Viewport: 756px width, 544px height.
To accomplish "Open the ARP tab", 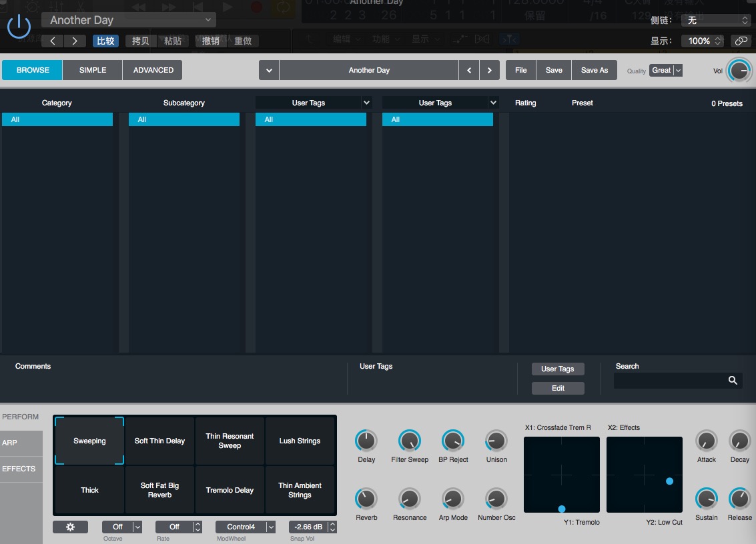I will pos(21,442).
